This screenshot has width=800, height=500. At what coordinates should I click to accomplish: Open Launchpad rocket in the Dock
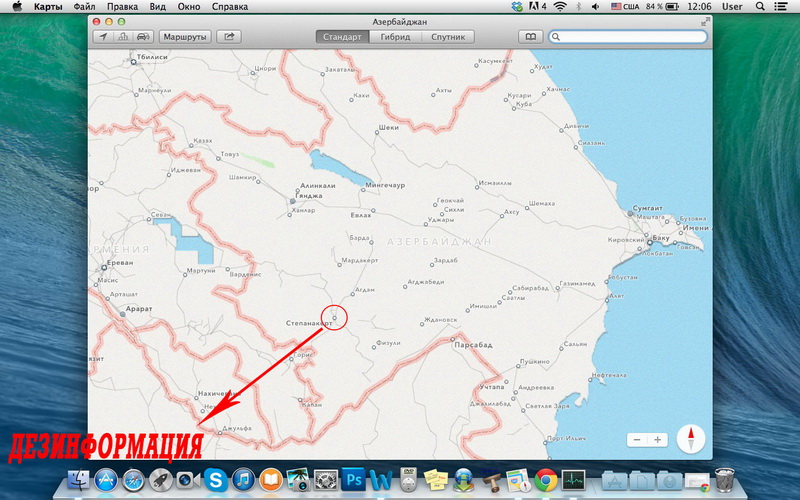[161, 480]
